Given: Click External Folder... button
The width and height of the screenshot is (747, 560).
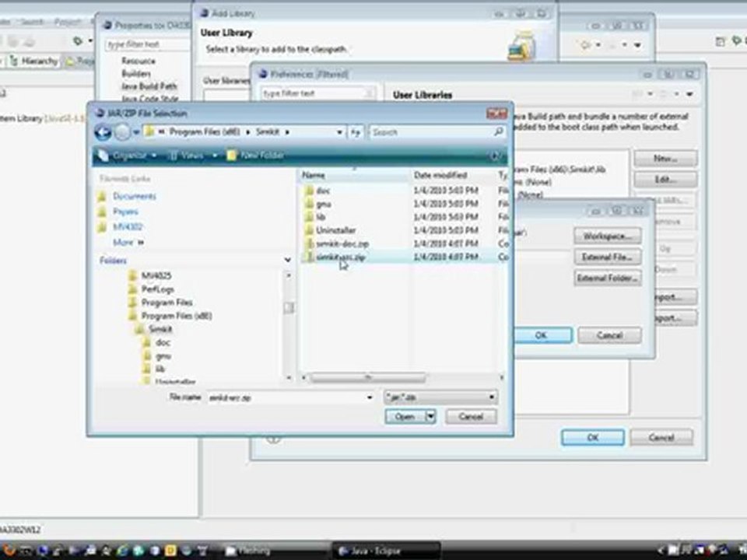Looking at the screenshot, I should point(608,278).
